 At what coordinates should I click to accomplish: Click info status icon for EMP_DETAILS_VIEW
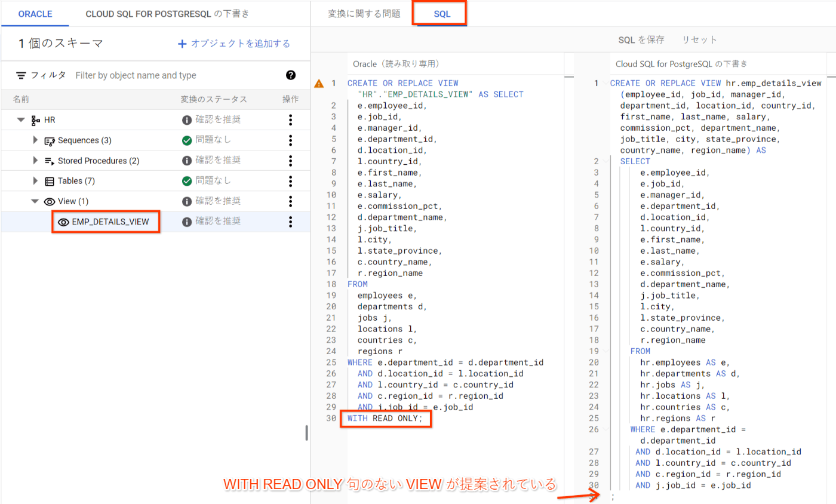pyautogui.click(x=187, y=222)
